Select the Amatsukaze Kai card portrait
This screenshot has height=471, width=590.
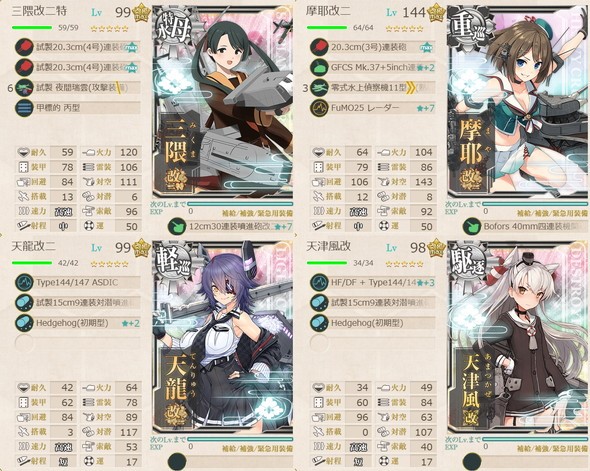pyautogui.click(x=518, y=337)
